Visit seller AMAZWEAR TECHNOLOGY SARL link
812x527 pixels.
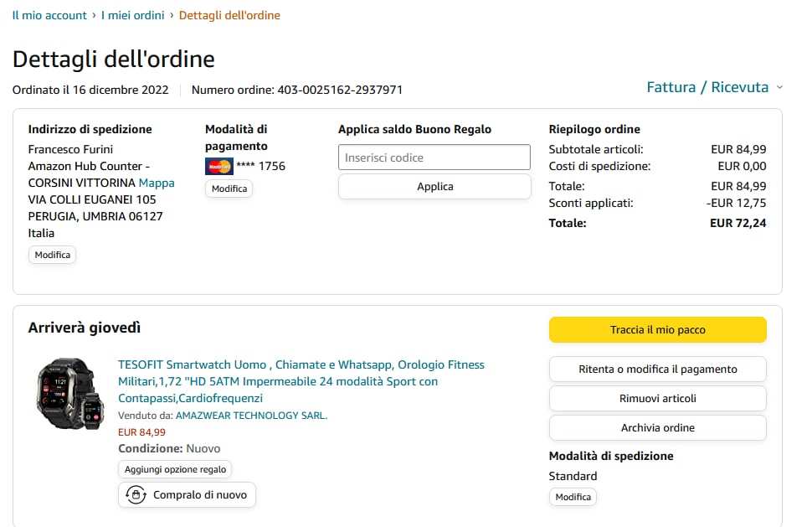(251, 416)
